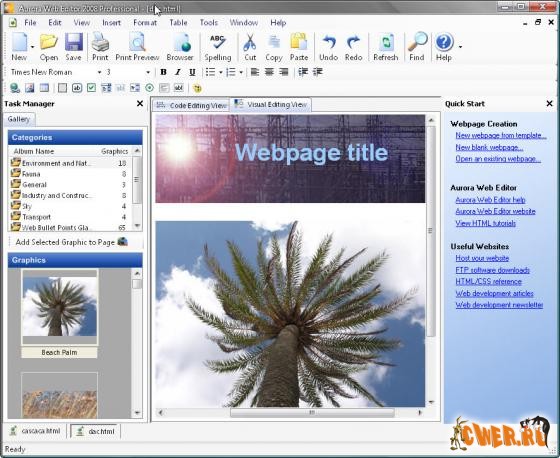Switch to Code Editing View tab

[x=191, y=105]
